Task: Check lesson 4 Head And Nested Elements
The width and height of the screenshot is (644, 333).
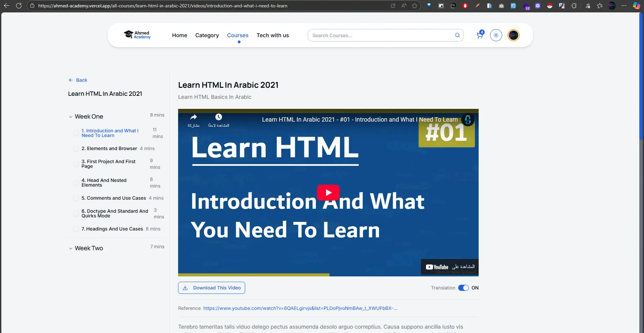Action: point(76,183)
